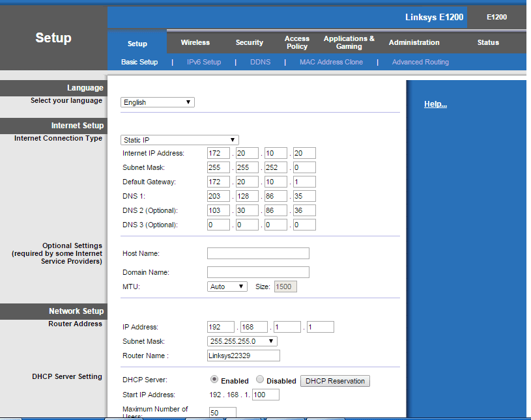Open the Help link
The width and height of the screenshot is (531, 420).
[435, 104]
